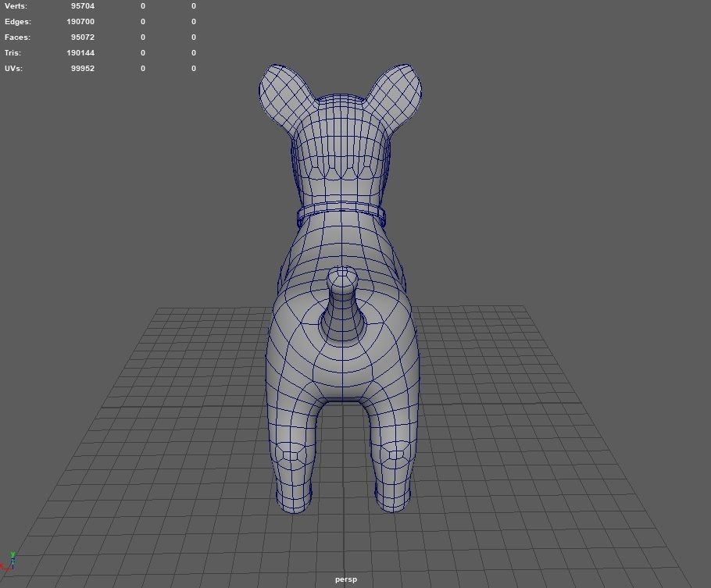Click the UVs label in the HUD
711x588 pixels.
[x=13, y=69]
